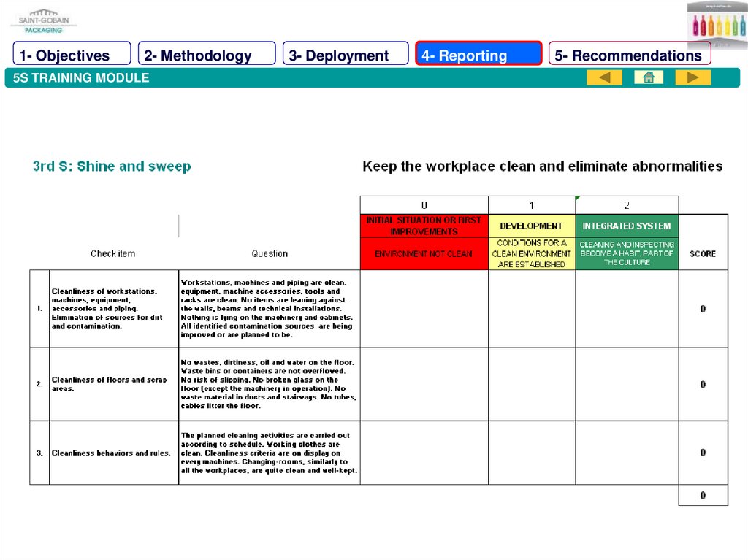748x560 pixels.
Task: Select level 2 cell for cleanliness behaviors row
Action: 626,453
